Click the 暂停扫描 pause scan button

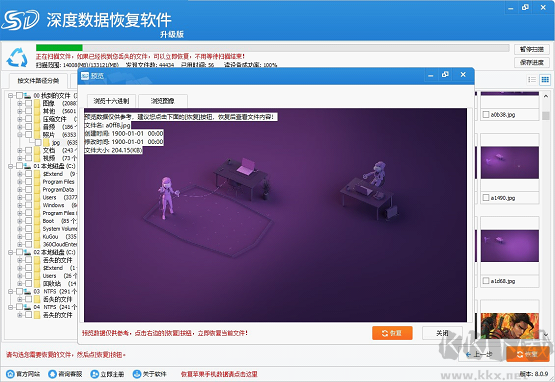tap(532, 49)
